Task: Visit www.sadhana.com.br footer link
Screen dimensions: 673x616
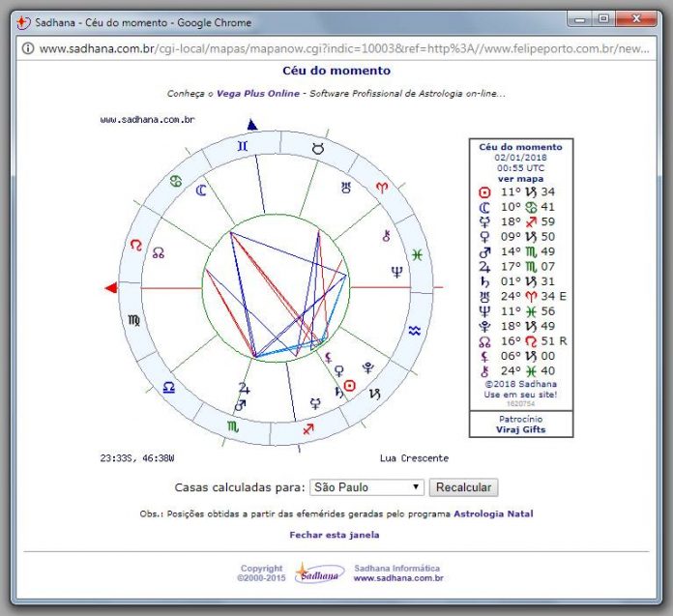Action: tap(398, 578)
